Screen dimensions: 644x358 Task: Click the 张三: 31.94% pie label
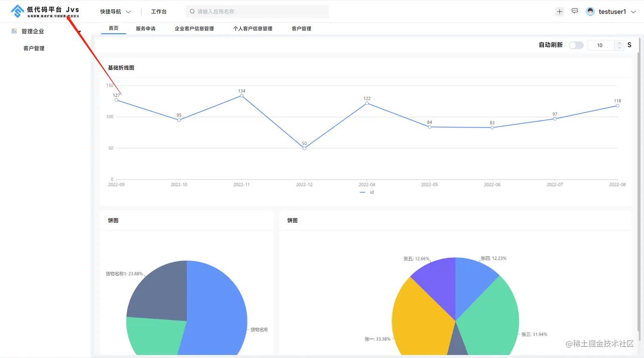coord(534,334)
